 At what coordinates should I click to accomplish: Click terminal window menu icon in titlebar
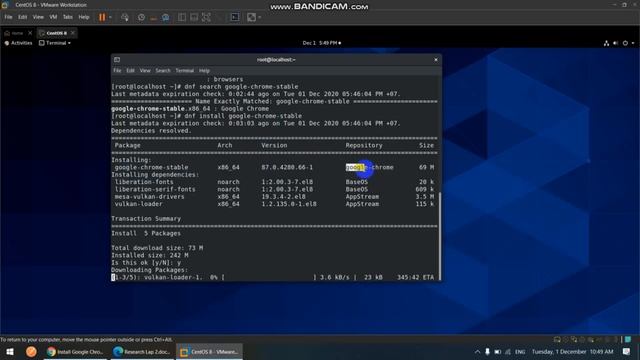[x=117, y=60]
